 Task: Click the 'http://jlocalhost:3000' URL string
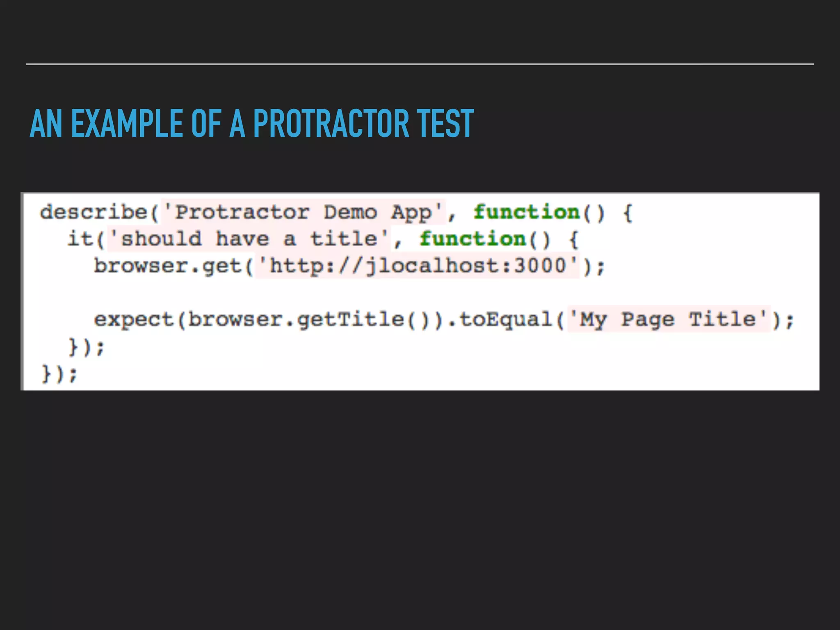pyautogui.click(x=418, y=266)
